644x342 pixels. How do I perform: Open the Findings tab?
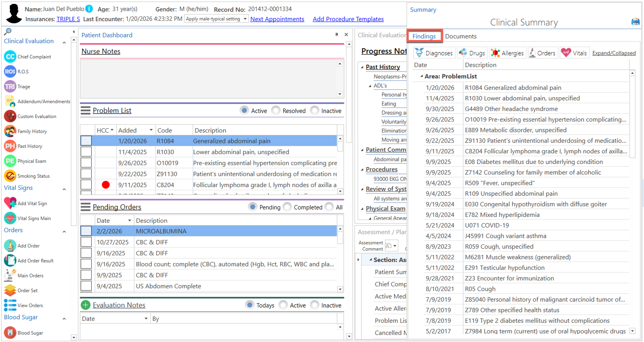[x=424, y=36]
